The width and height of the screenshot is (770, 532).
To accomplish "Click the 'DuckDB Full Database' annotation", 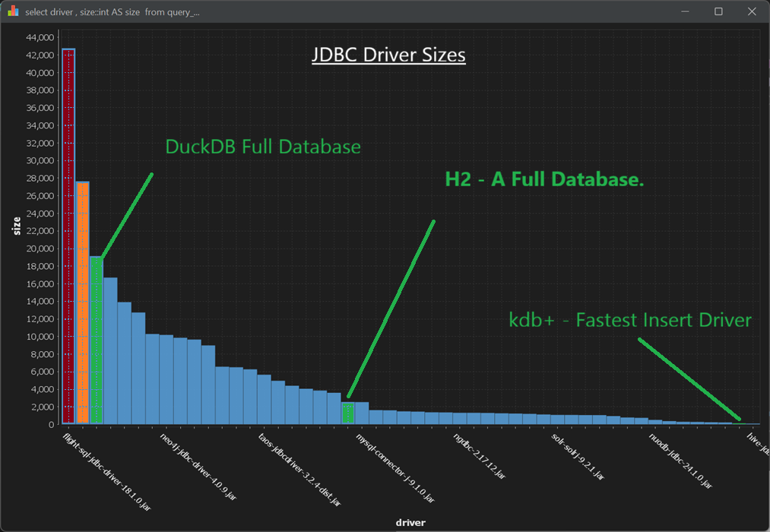I will tap(263, 147).
